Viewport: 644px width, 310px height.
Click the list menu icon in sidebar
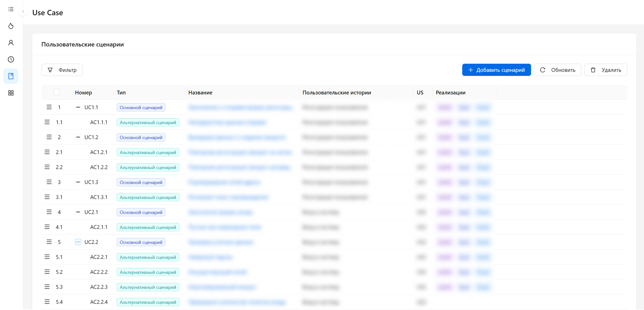pos(11,9)
